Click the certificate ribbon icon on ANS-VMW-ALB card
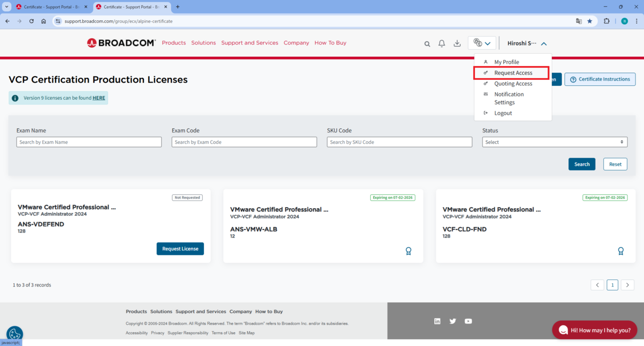This screenshot has width=644, height=346. pos(408,251)
